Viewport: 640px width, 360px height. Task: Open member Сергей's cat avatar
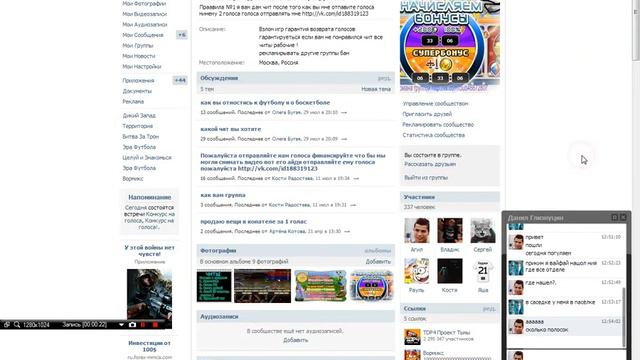tap(483, 231)
